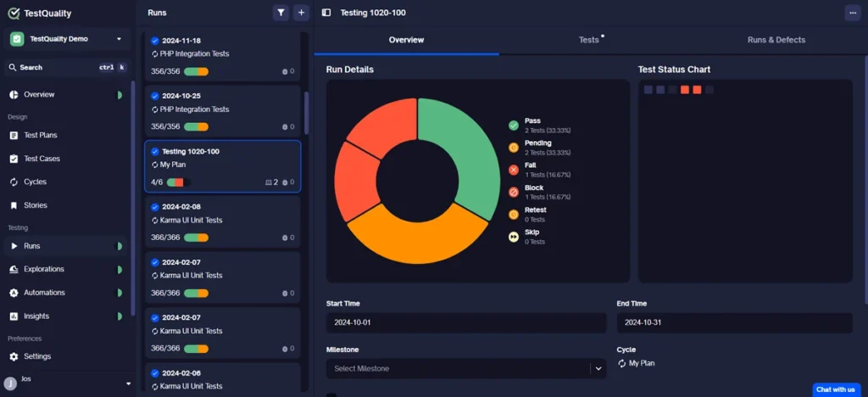The width and height of the screenshot is (868, 397).
Task: Click the green indicator next to Insights
Action: tap(119, 316)
